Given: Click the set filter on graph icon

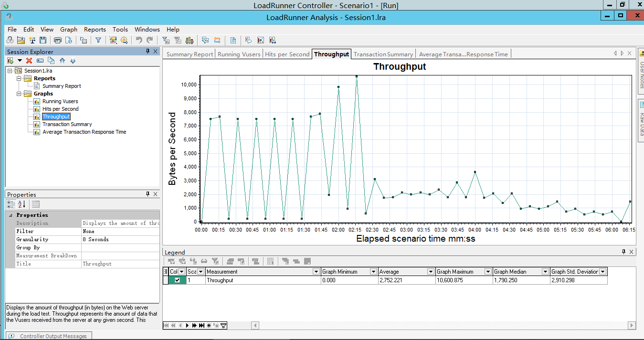Looking at the screenshot, I should coord(166,40).
